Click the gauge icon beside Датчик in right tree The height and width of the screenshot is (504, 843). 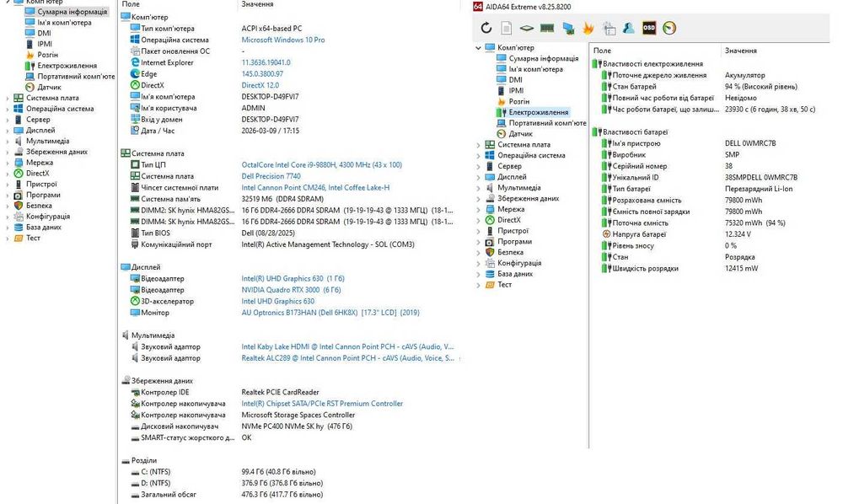[501, 134]
